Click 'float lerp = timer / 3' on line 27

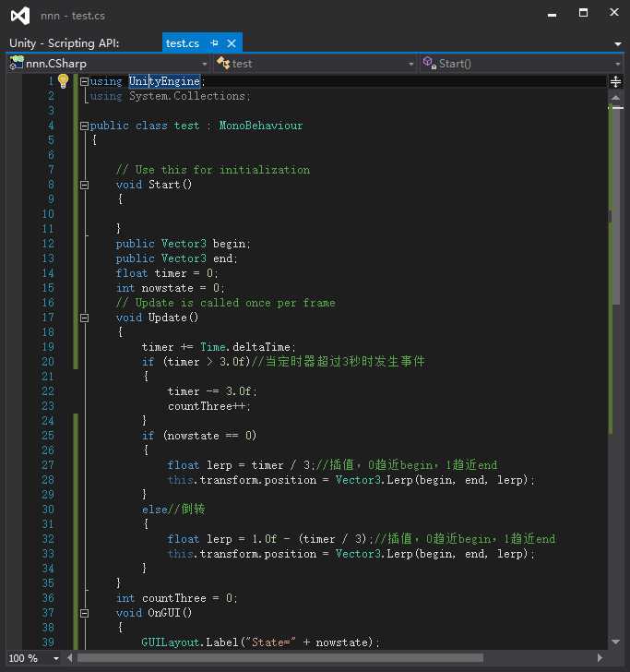(x=239, y=465)
